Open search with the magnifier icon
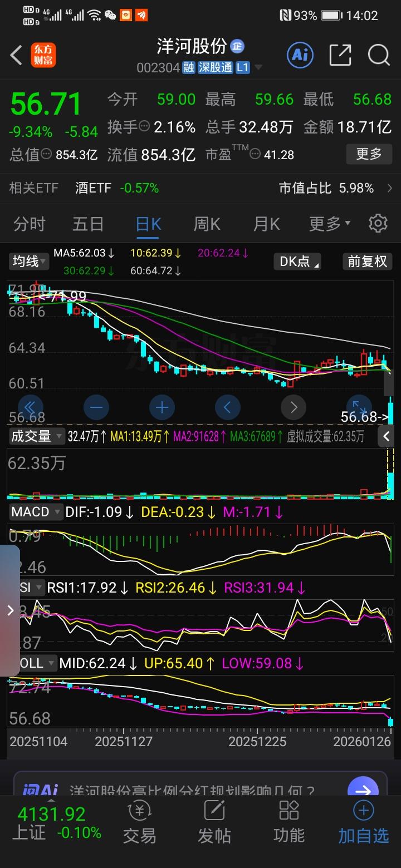The width and height of the screenshot is (401, 868). click(x=379, y=55)
